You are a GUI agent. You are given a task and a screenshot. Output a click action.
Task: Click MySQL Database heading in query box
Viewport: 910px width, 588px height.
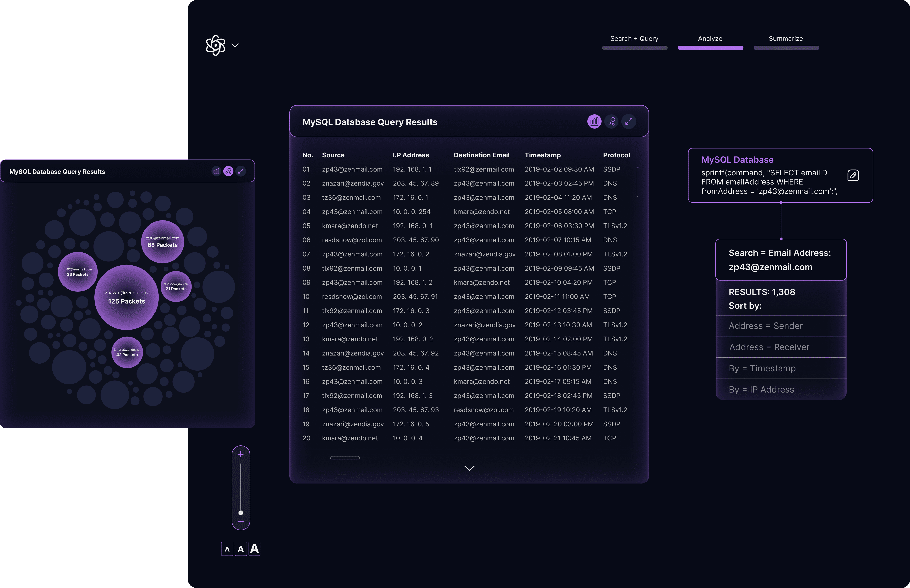[737, 160]
